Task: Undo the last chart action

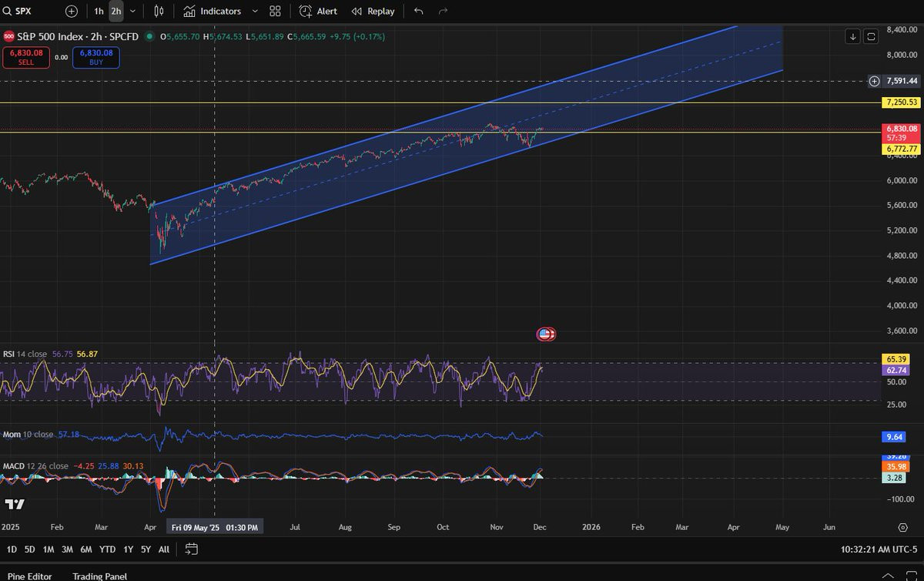Action: click(x=418, y=12)
